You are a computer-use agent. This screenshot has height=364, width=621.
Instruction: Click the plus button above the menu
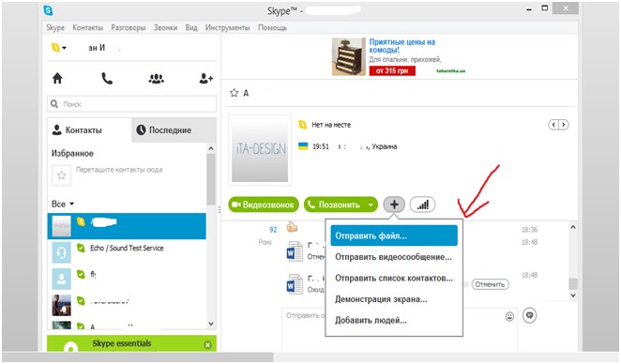click(x=394, y=205)
